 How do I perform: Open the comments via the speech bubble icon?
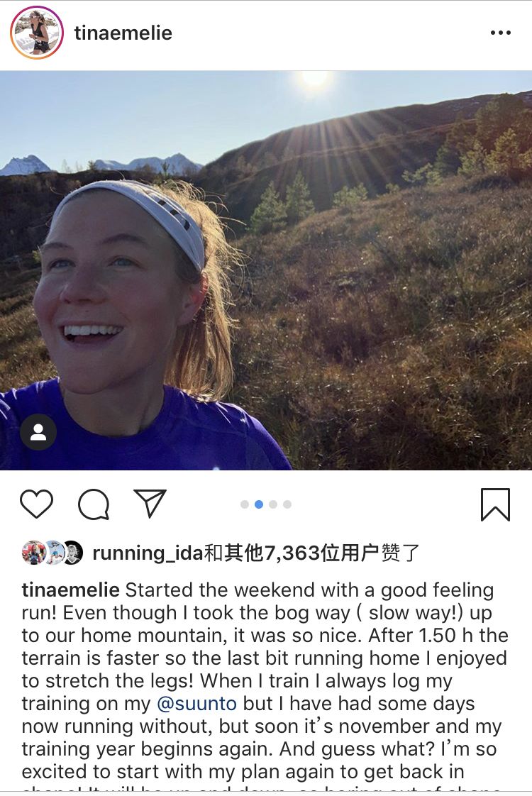[x=94, y=504]
